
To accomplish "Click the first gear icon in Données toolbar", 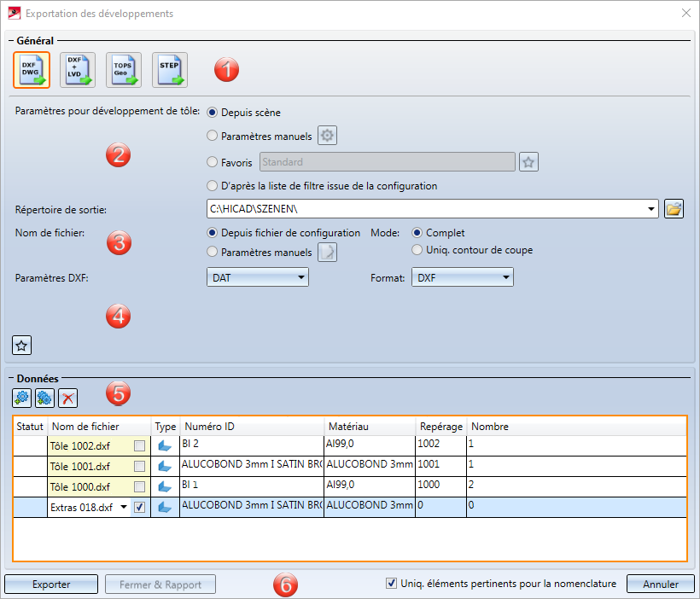I will click(21, 398).
